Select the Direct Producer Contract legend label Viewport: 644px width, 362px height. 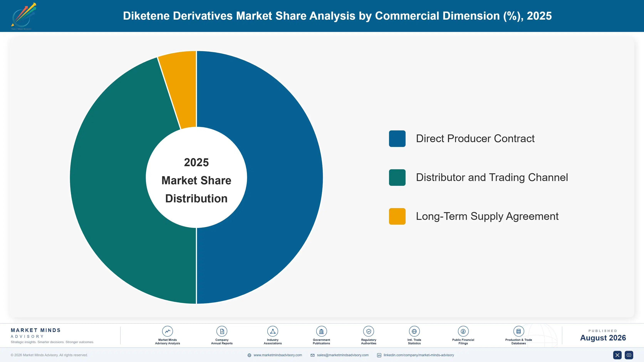[x=475, y=138]
